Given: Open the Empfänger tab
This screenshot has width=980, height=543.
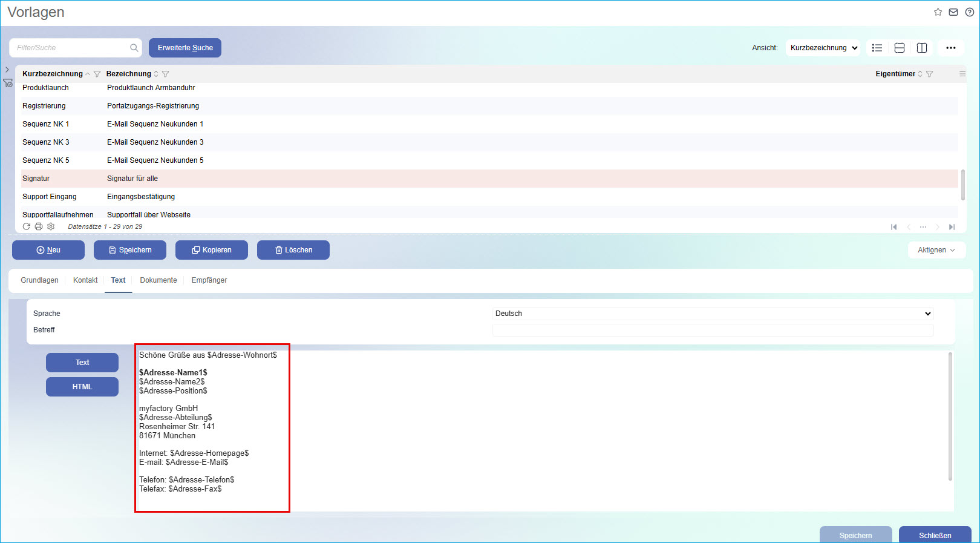Looking at the screenshot, I should [209, 280].
